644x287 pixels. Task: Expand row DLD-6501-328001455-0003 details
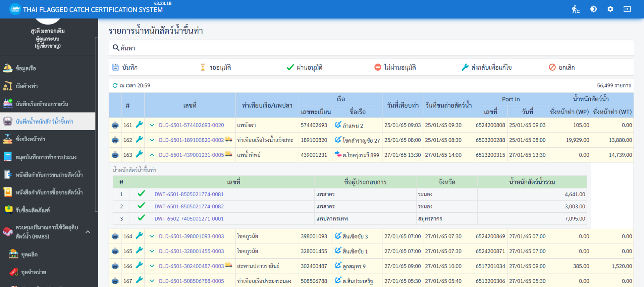point(152,251)
